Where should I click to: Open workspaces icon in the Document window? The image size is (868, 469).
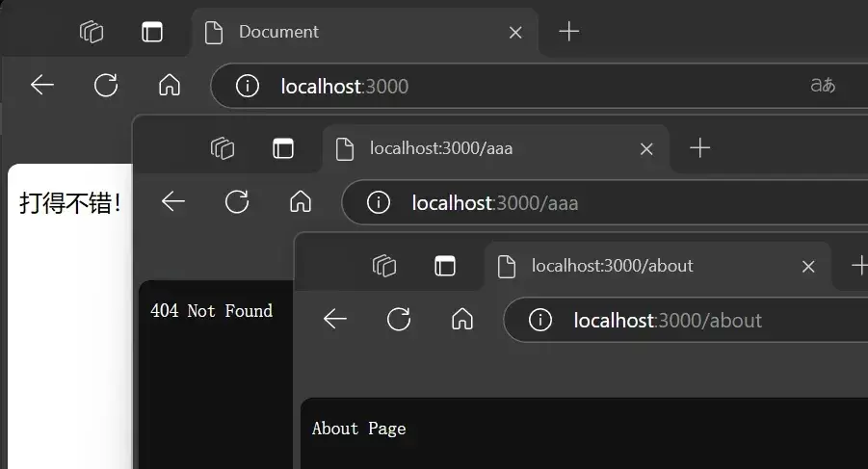pyautogui.click(x=92, y=32)
